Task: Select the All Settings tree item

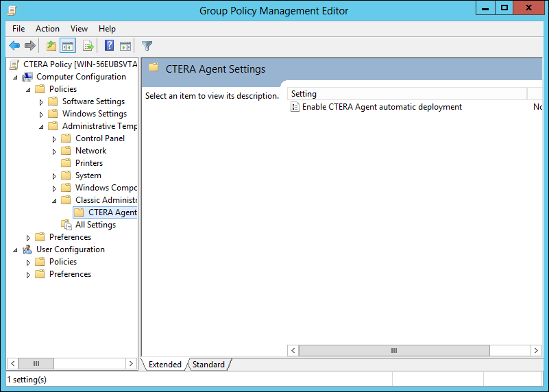Action: coord(95,225)
